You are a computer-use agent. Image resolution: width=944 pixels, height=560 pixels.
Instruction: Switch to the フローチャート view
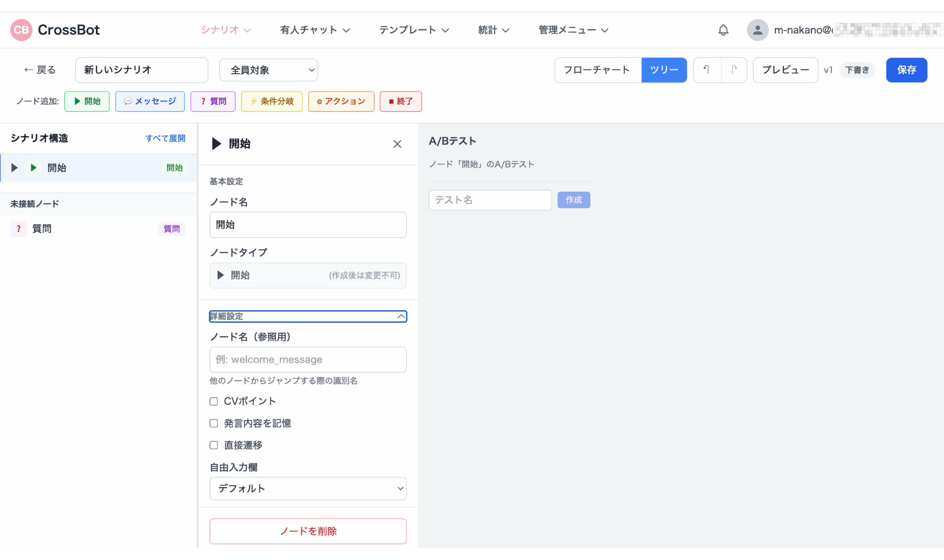pyautogui.click(x=597, y=70)
